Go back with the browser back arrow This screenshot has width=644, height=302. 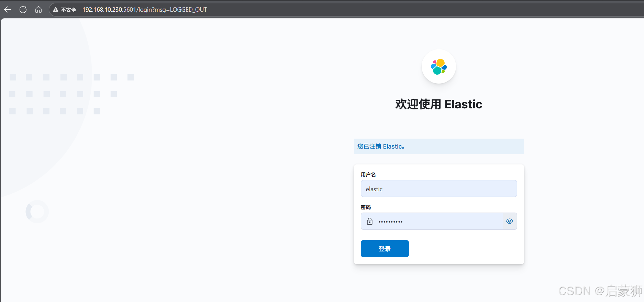8,10
